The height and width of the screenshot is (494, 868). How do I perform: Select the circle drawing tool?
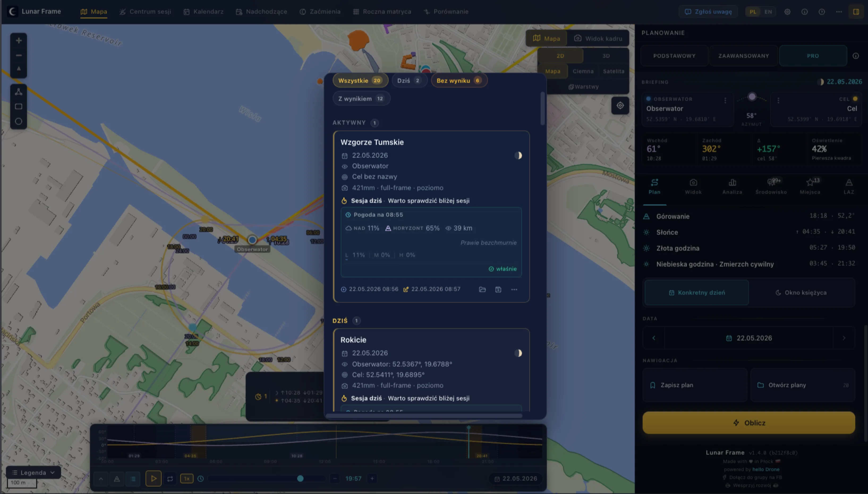[19, 121]
